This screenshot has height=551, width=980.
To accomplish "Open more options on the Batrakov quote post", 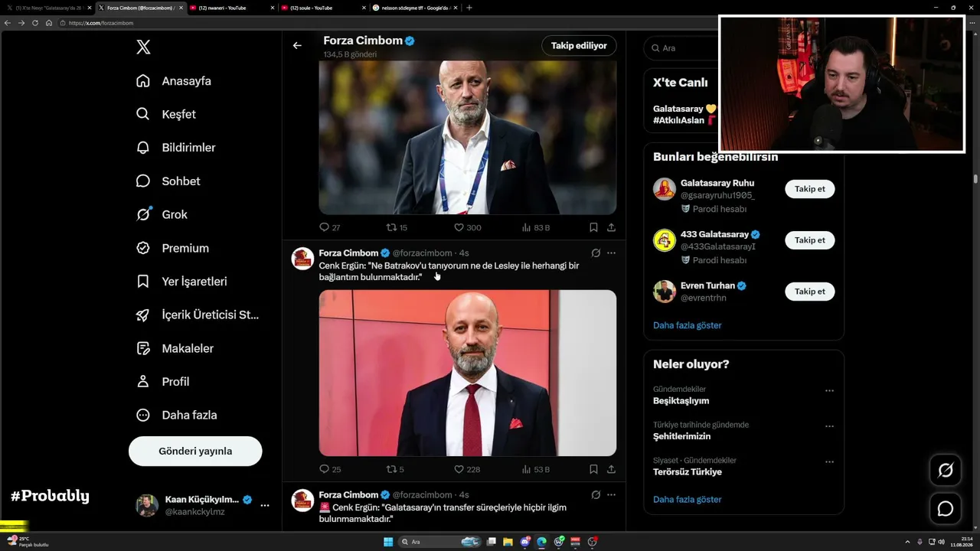I will pyautogui.click(x=611, y=253).
